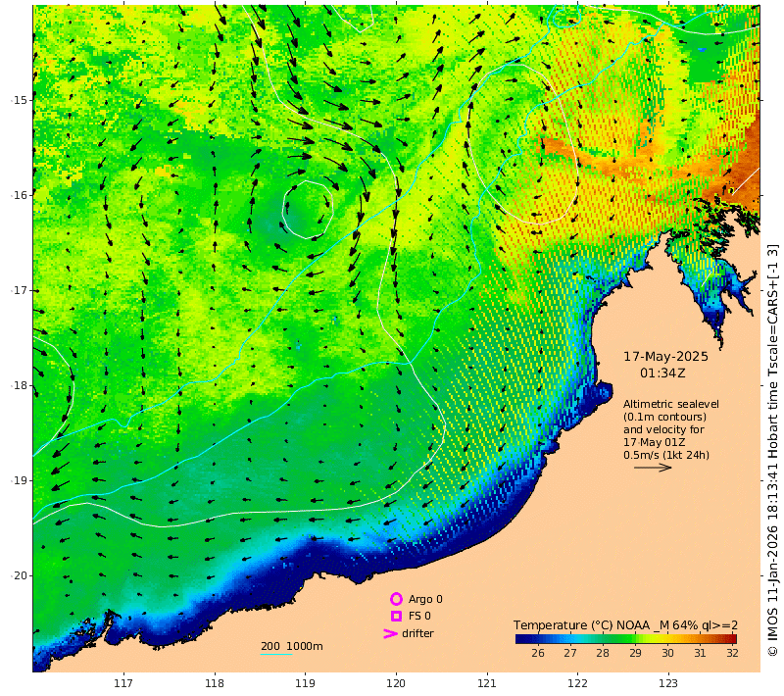Click the colorbar value 30
The image size is (784, 696).
[667, 653]
